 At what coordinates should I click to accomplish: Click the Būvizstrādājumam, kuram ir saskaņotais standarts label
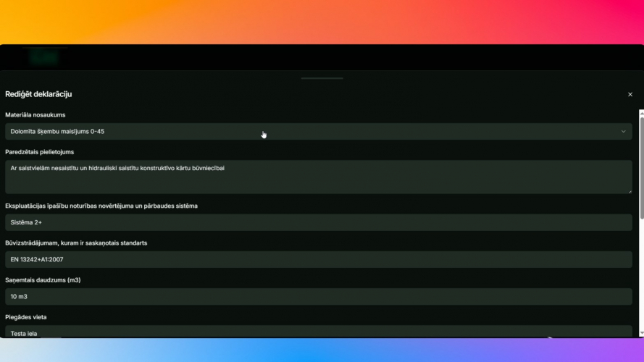pyautogui.click(x=76, y=243)
